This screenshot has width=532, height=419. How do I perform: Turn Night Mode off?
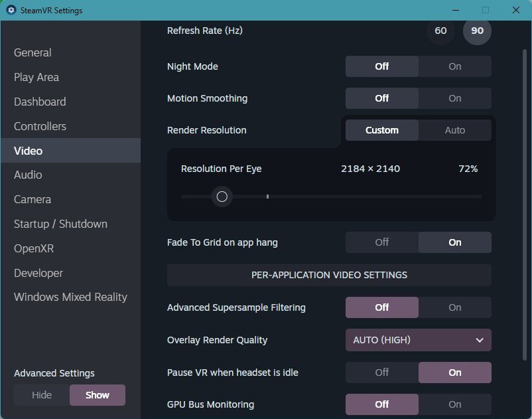click(x=381, y=66)
